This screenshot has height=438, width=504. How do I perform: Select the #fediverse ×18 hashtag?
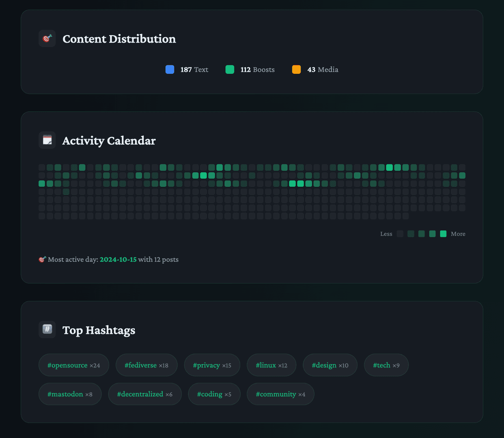[x=146, y=365]
